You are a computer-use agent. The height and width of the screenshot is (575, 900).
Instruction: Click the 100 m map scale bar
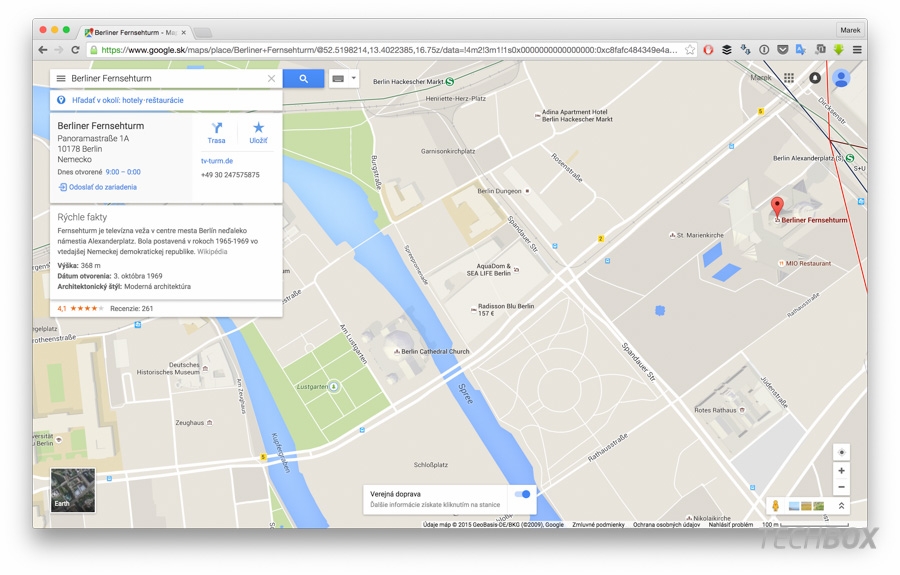pos(805,525)
